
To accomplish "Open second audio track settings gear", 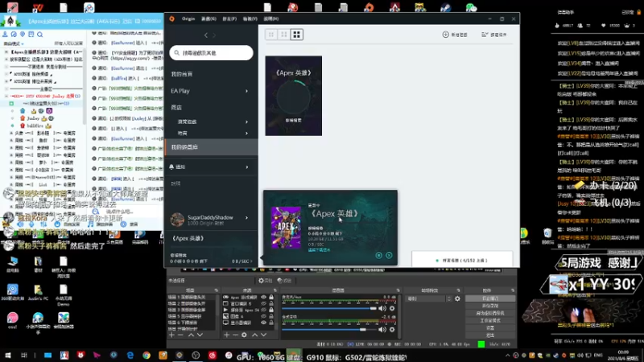I will pyautogui.click(x=392, y=329).
